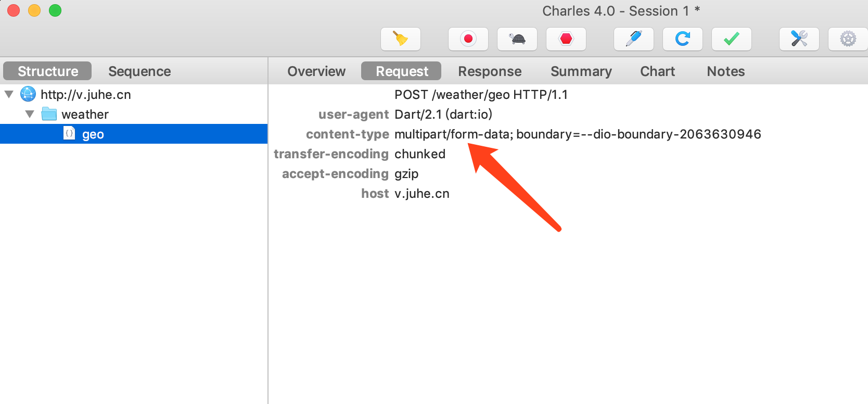Open the Chart tab
The width and height of the screenshot is (868, 404).
658,71
